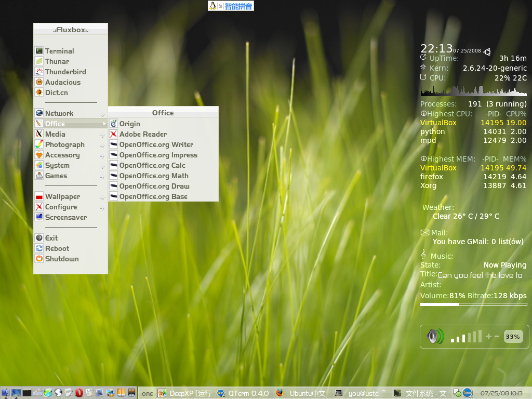Expand the Network submenu

pyautogui.click(x=71, y=113)
